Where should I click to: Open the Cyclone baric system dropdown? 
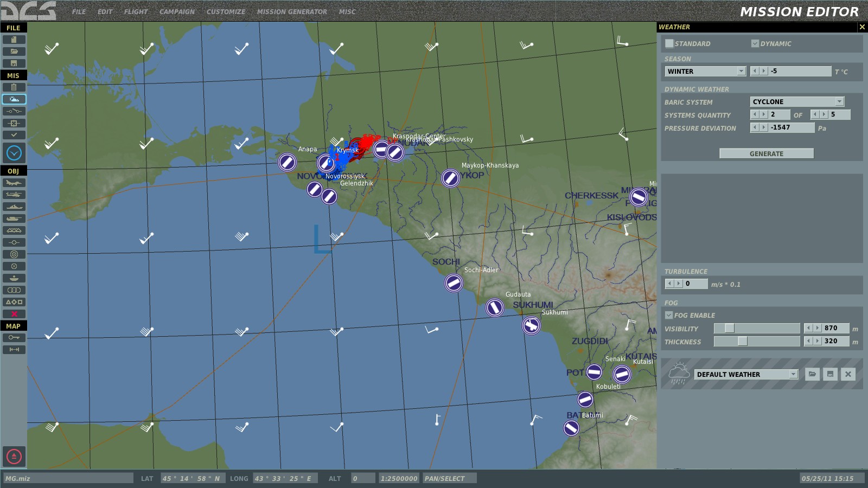click(797, 102)
